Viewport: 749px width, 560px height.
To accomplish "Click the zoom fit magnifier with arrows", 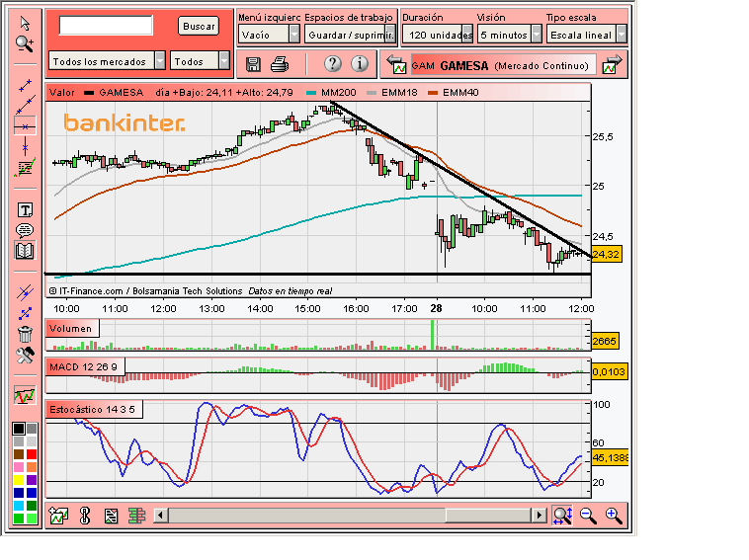I will [562, 516].
